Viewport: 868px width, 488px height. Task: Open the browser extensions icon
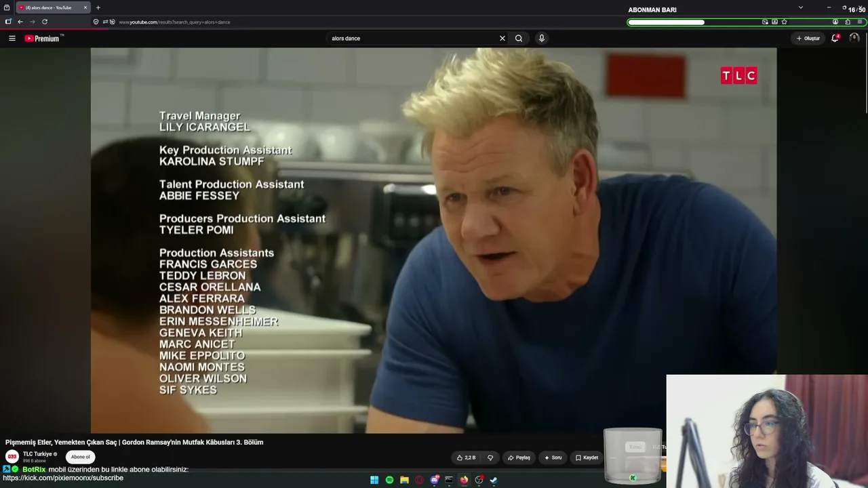pyautogui.click(x=848, y=22)
